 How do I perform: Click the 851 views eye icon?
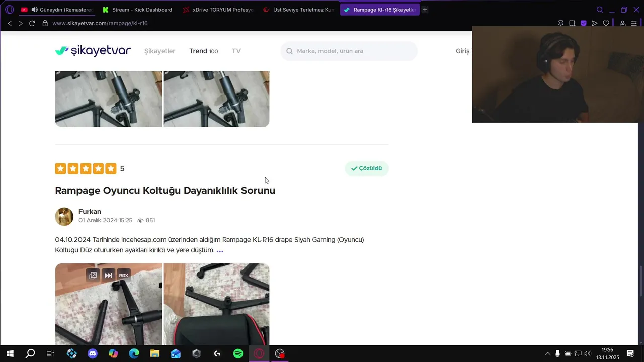[x=140, y=221]
